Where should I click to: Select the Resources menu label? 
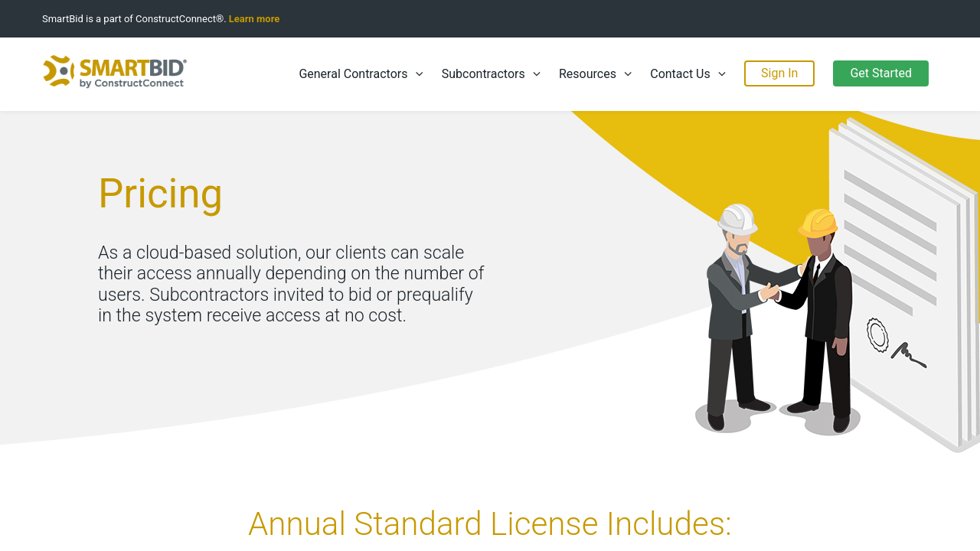[x=587, y=74]
